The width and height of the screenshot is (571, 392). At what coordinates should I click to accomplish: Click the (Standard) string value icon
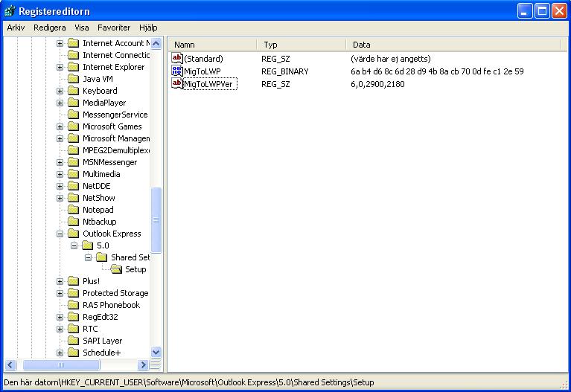177,58
